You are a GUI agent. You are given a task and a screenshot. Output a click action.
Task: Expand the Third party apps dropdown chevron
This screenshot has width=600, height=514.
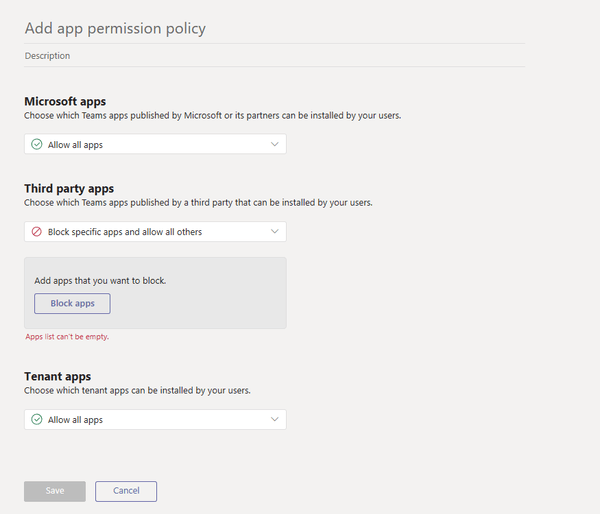(x=275, y=232)
